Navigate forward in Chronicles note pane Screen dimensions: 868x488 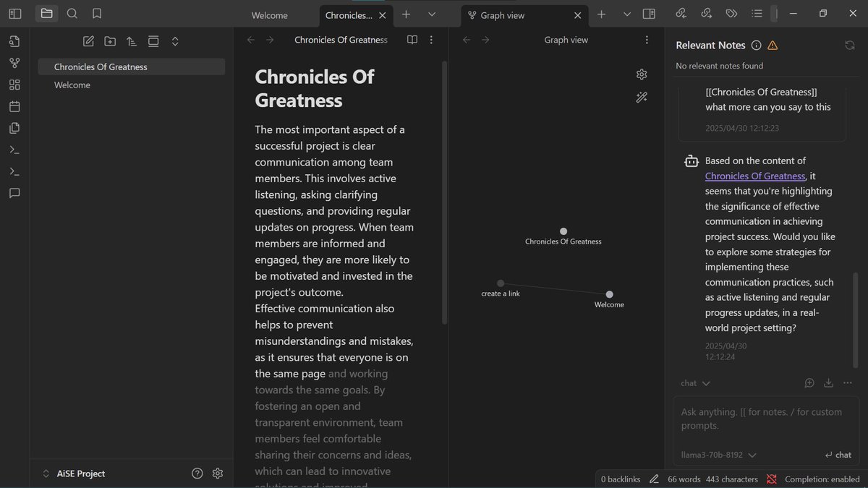coord(270,40)
